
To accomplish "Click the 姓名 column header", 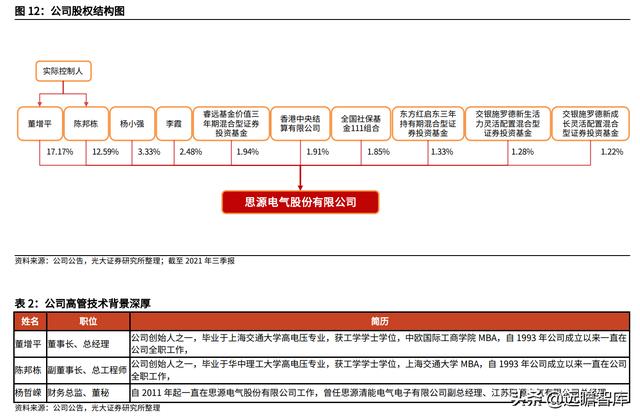I will point(30,321).
